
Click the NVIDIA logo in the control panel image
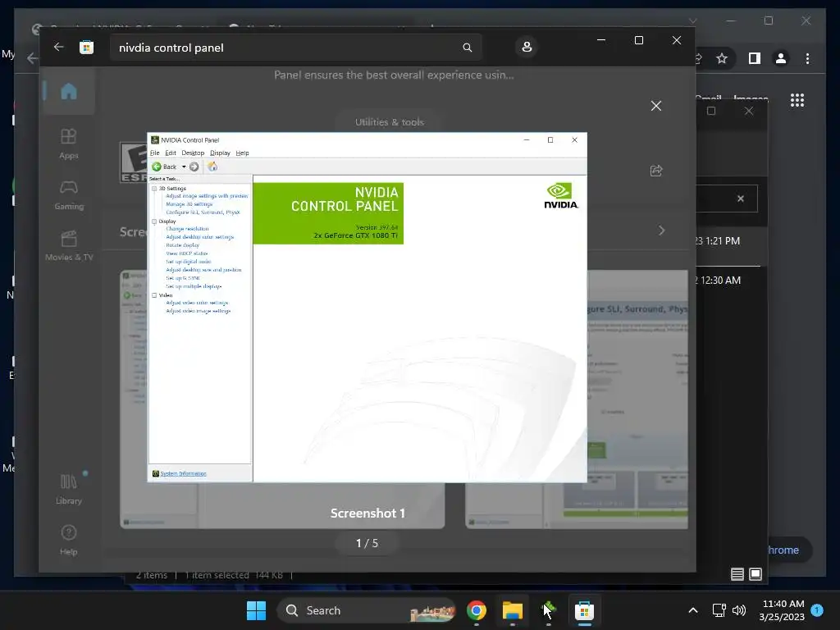click(561, 195)
